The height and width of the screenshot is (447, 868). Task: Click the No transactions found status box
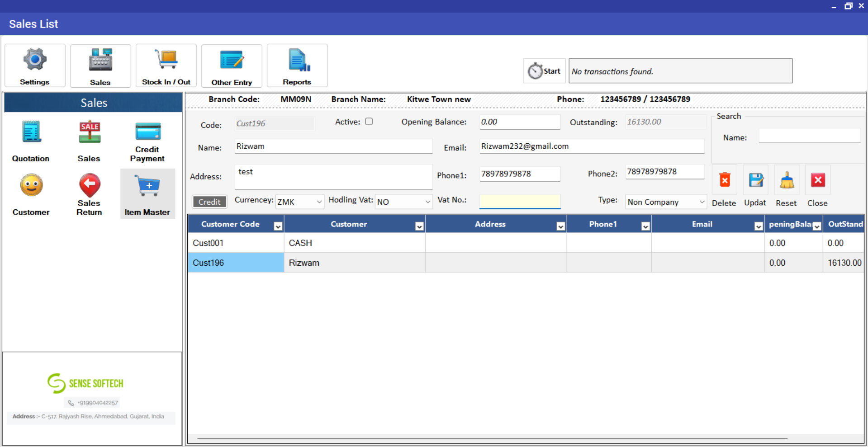pyautogui.click(x=680, y=71)
